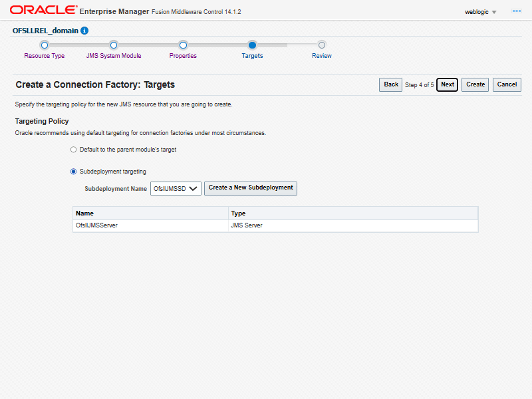Select Default to the parent module's target

pyautogui.click(x=73, y=150)
